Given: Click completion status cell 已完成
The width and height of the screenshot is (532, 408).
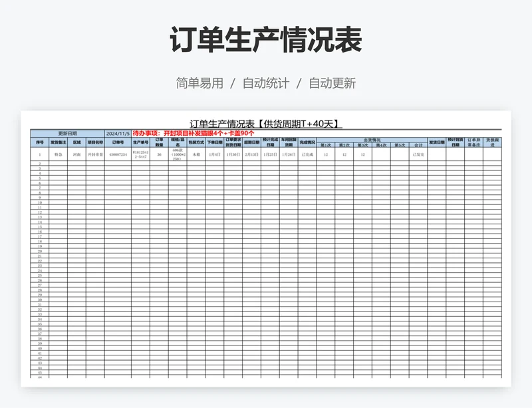Looking at the screenshot, I should click(307, 154).
